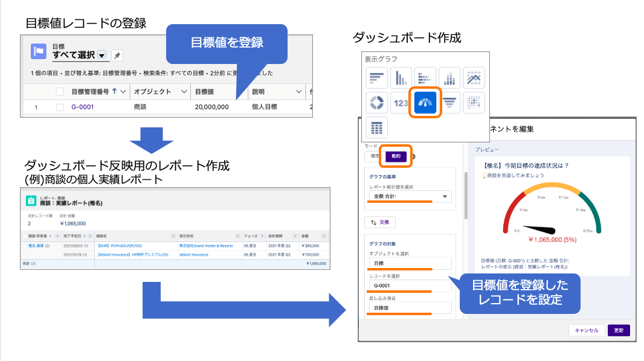The image size is (644, 361).
Task: Click the lightbulb icon in the preview
Action: pos(485,175)
